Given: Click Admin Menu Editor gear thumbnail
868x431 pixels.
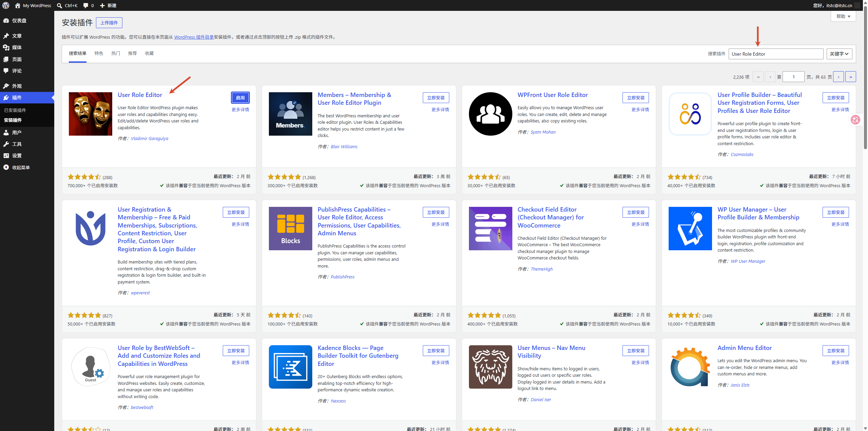Looking at the screenshot, I should (x=690, y=367).
